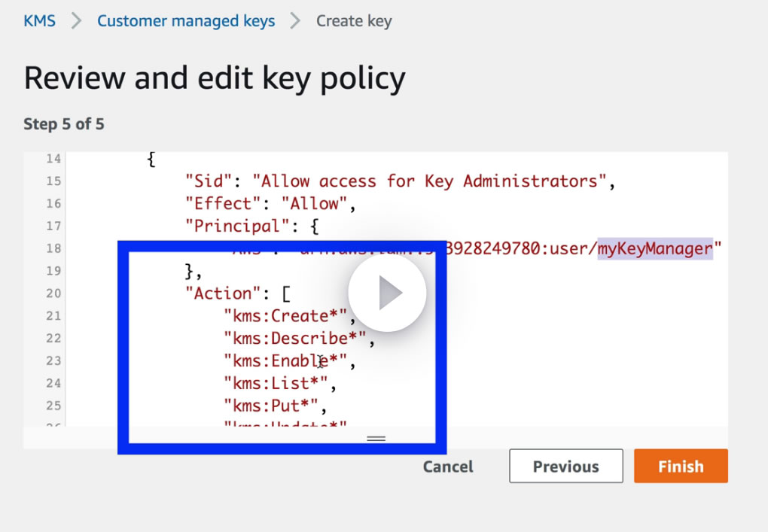Go to Customer managed keys
The width and height of the screenshot is (768, 532).
(186, 21)
